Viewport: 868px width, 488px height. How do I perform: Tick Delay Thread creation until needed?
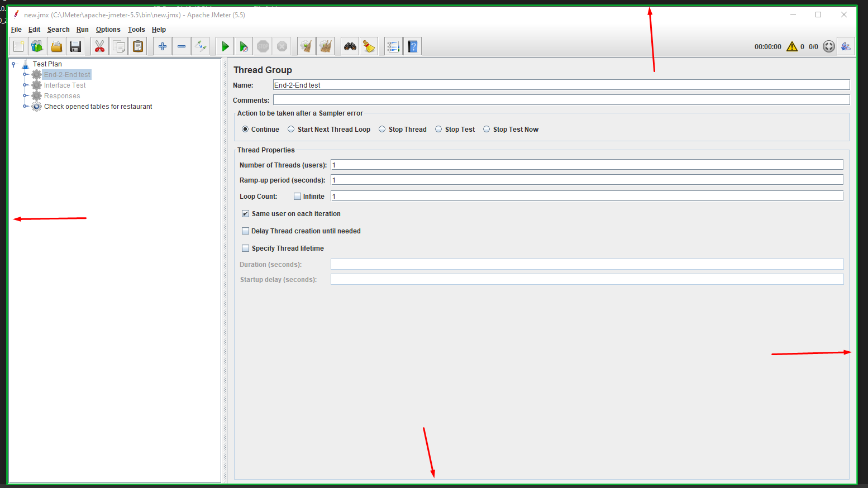[245, 231]
